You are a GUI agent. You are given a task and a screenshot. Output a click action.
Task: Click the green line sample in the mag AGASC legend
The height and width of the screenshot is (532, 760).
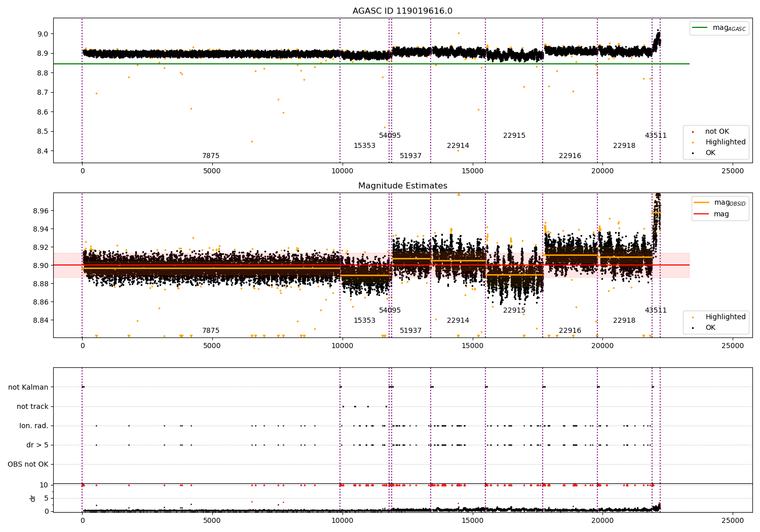tap(700, 27)
